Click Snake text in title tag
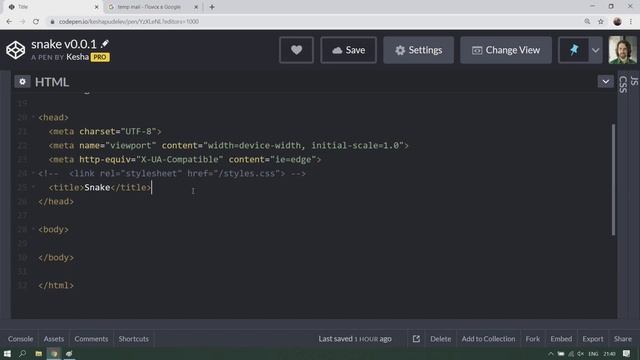 coord(97,187)
